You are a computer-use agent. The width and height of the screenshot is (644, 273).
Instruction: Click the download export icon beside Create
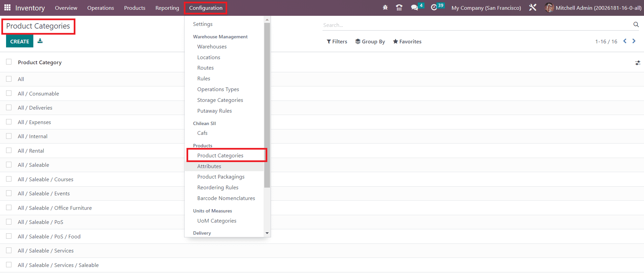(40, 41)
